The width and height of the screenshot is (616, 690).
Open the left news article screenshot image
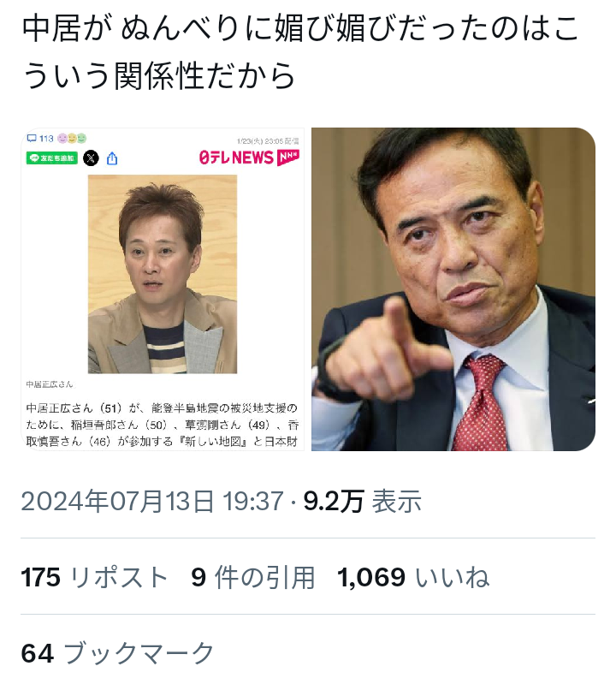[x=163, y=289]
